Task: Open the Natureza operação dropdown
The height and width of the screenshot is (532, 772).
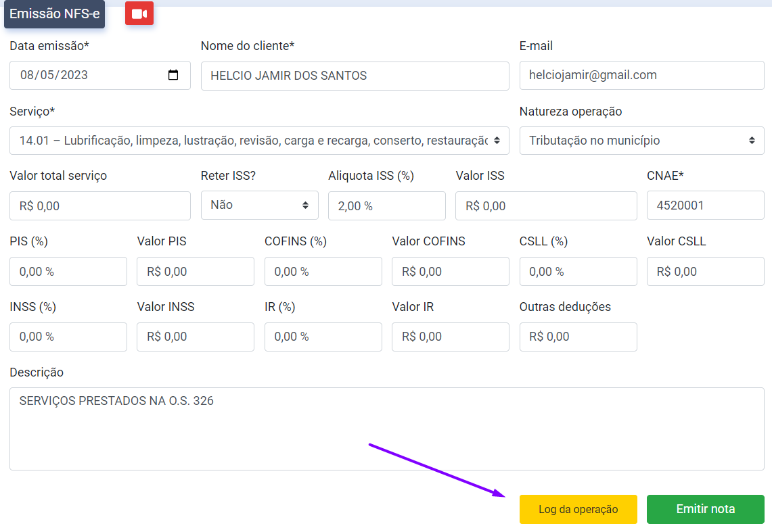Action: [641, 141]
